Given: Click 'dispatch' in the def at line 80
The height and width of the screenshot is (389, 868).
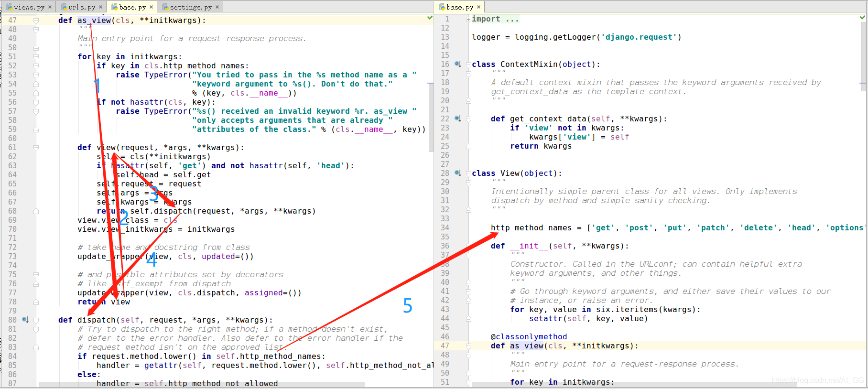Looking at the screenshot, I should point(96,320).
